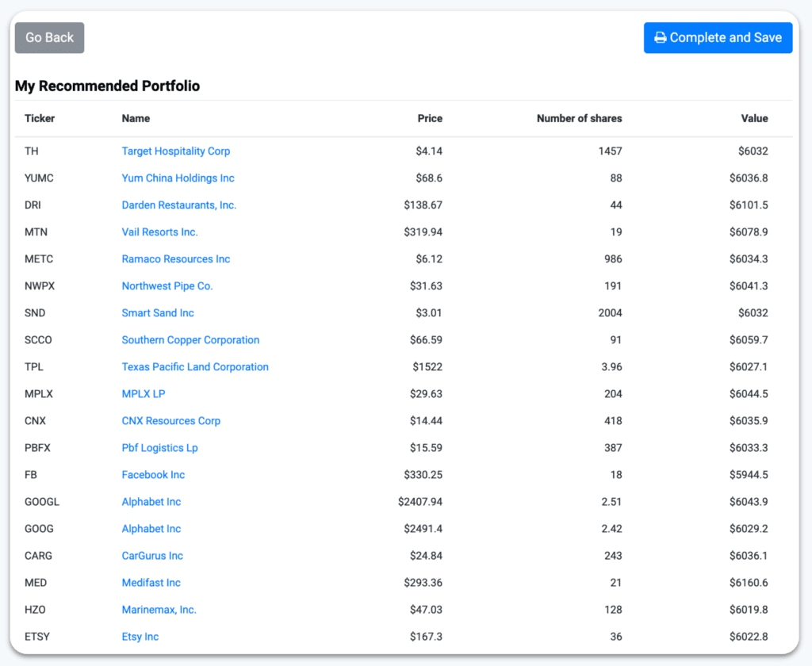Click printer icon in Complete and Save
This screenshot has width=812, height=666.
click(661, 38)
